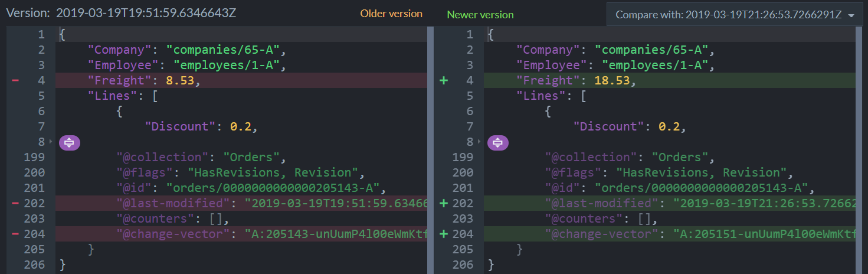The height and width of the screenshot is (274, 868).
Task: Click the @change-vector line in newer version
Action: pos(672,234)
